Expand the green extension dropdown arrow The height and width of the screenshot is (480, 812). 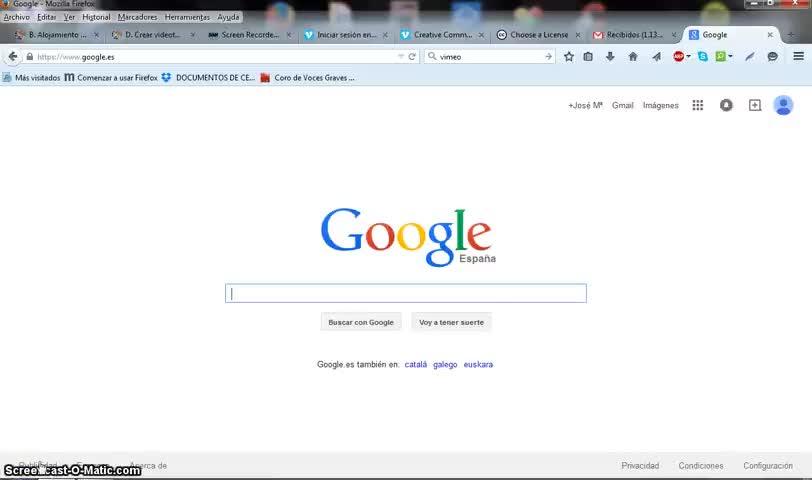pyautogui.click(x=730, y=56)
